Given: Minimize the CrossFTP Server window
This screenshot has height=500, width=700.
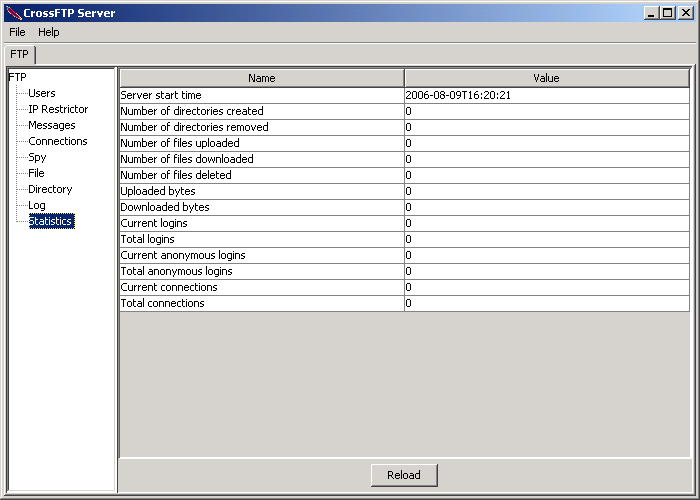Looking at the screenshot, I should (652, 13).
